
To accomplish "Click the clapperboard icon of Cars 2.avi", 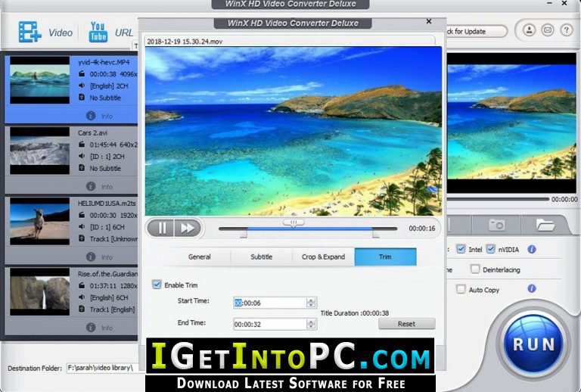I will [x=82, y=145].
